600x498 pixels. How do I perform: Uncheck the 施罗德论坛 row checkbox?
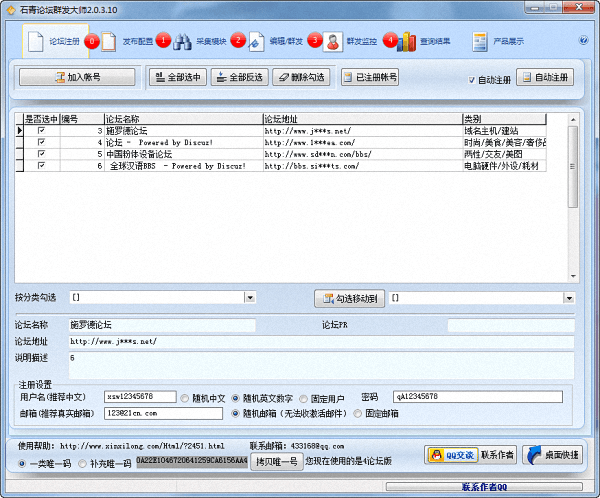click(41, 131)
